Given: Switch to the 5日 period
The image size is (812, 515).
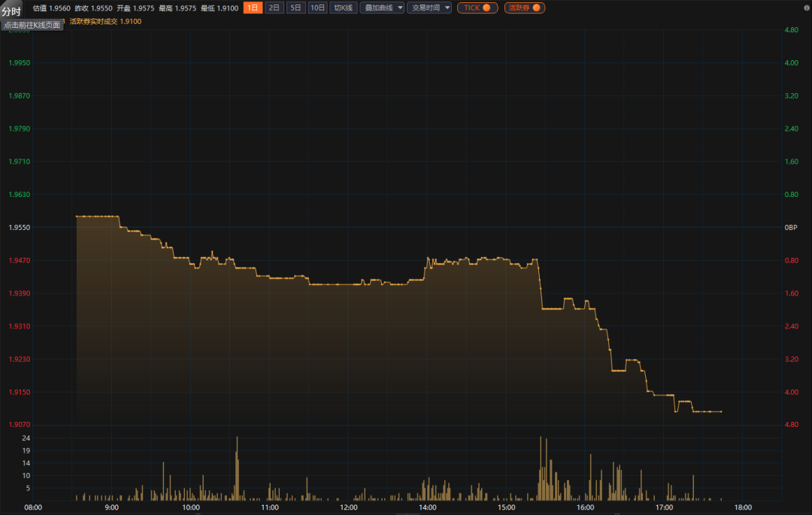Looking at the screenshot, I should (x=295, y=8).
